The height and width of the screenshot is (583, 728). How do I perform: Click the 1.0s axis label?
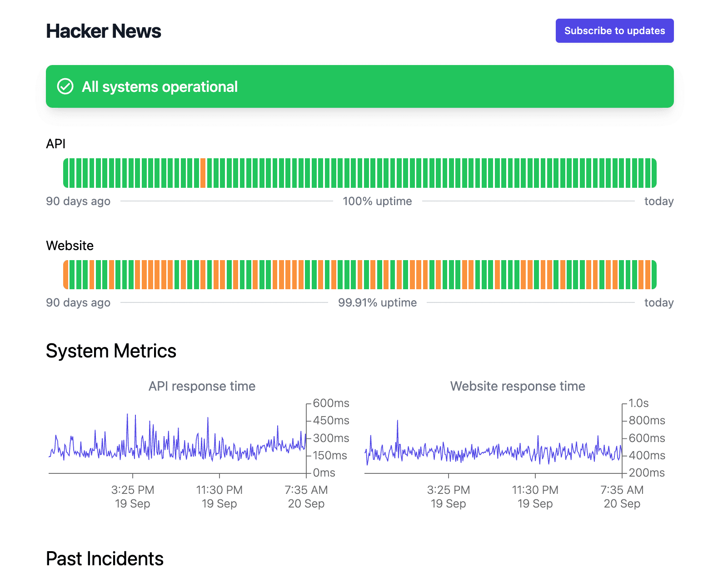[638, 403]
